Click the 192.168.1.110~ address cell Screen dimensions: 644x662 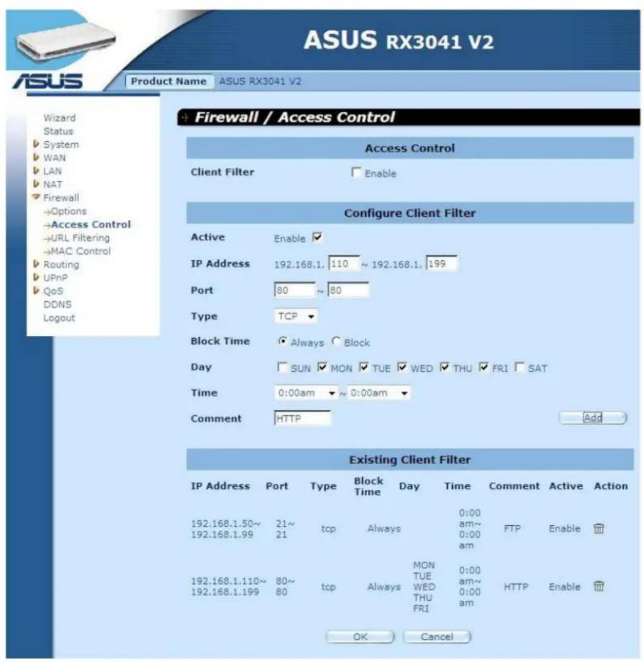pos(229,586)
